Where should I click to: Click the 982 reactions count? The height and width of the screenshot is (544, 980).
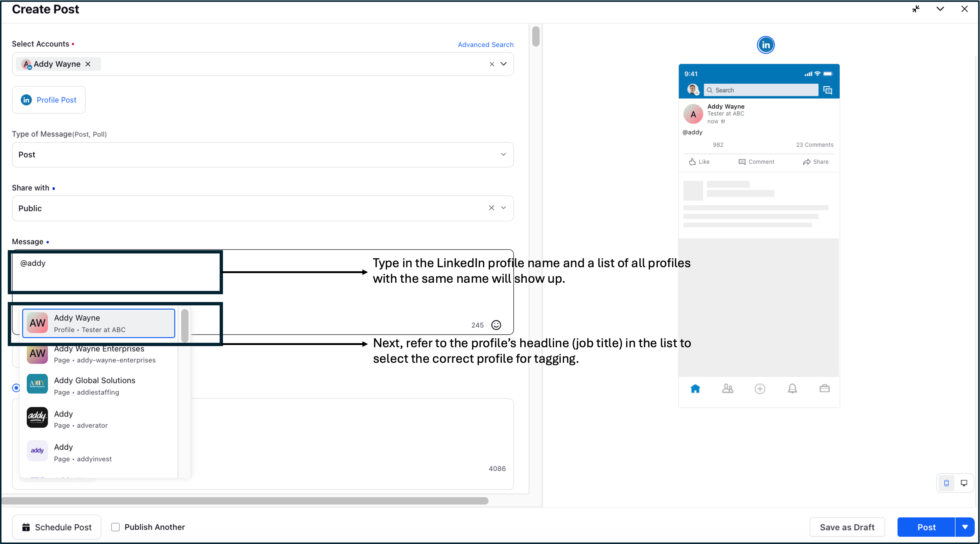718,145
